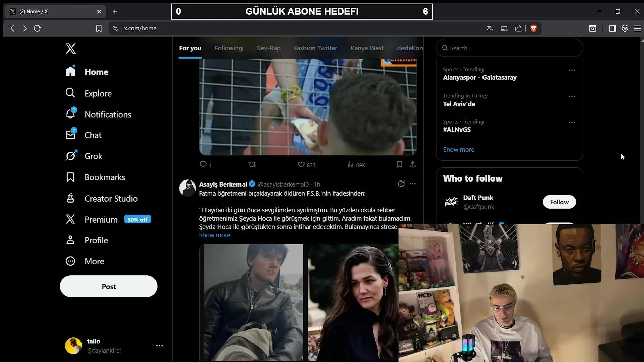Screen dimensions: 644x362
Task: Open Brave Shields lion icon
Action: [533, 28]
